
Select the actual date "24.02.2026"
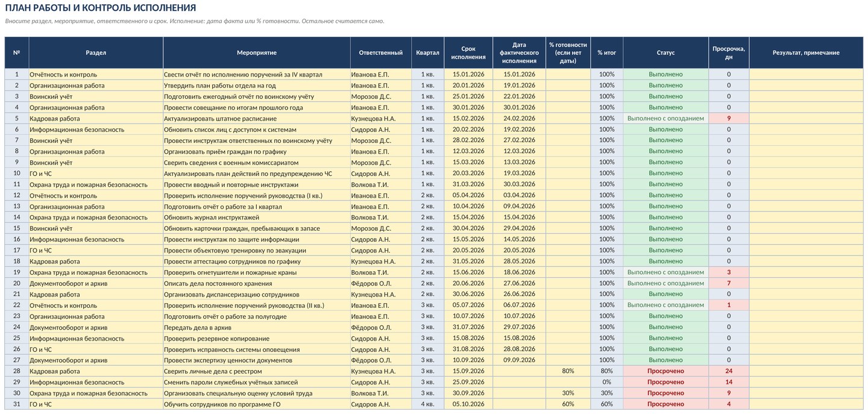pyautogui.click(x=520, y=119)
